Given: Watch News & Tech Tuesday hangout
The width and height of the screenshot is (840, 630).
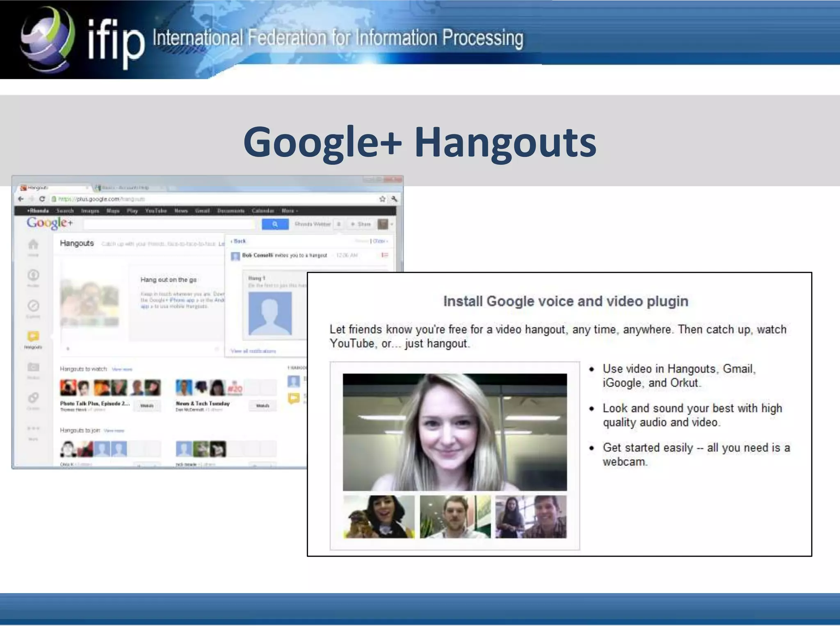Looking at the screenshot, I should point(263,406).
